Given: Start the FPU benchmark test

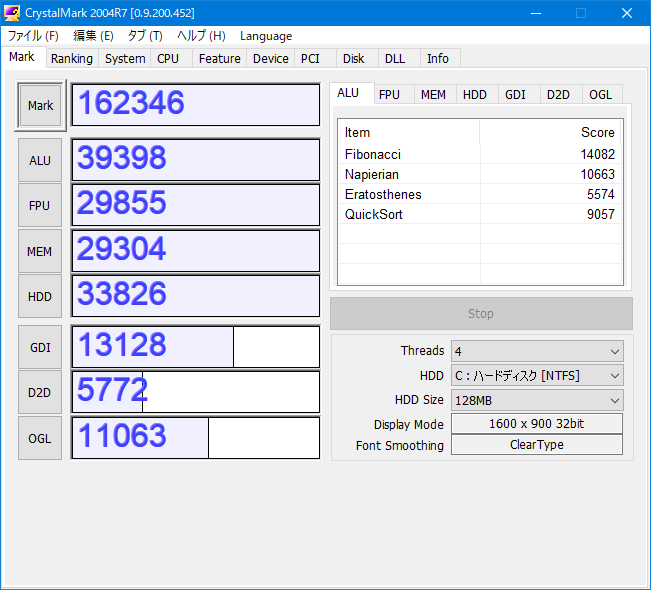Looking at the screenshot, I should [40, 205].
